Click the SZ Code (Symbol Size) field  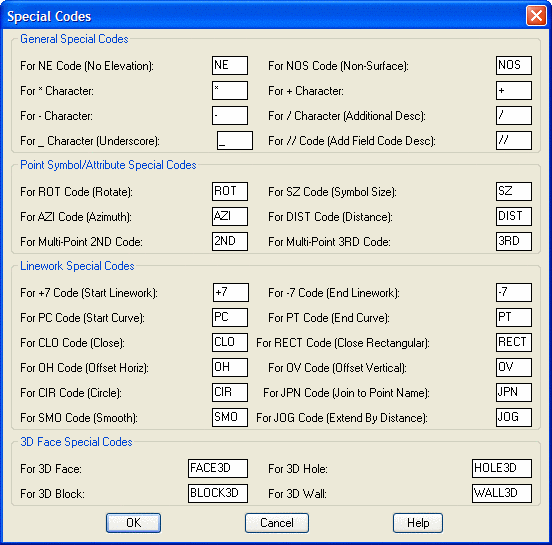click(x=514, y=192)
